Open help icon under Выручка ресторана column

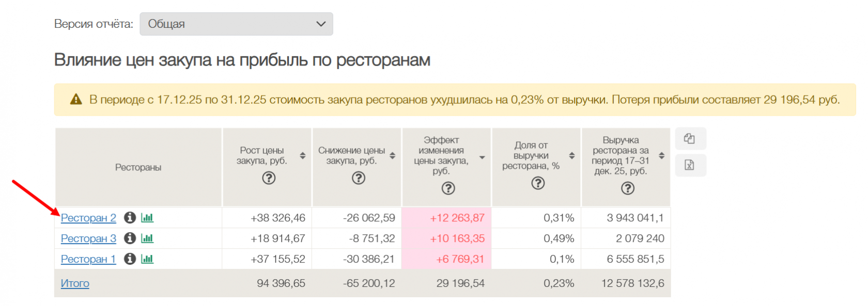click(x=628, y=188)
